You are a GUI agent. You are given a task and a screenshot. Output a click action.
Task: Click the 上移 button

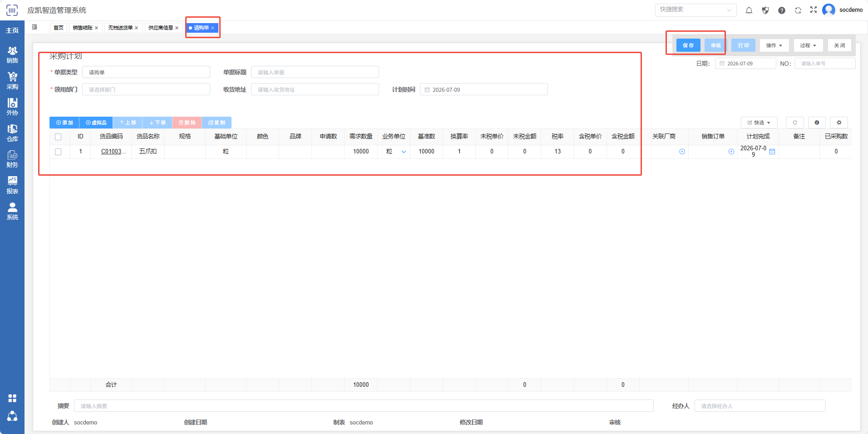pyautogui.click(x=128, y=123)
